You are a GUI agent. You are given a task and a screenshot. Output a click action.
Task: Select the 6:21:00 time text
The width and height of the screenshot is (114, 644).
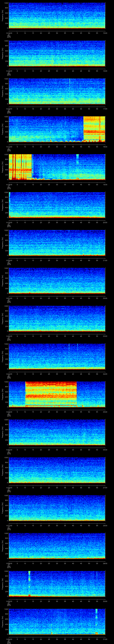click(x=9, y=298)
